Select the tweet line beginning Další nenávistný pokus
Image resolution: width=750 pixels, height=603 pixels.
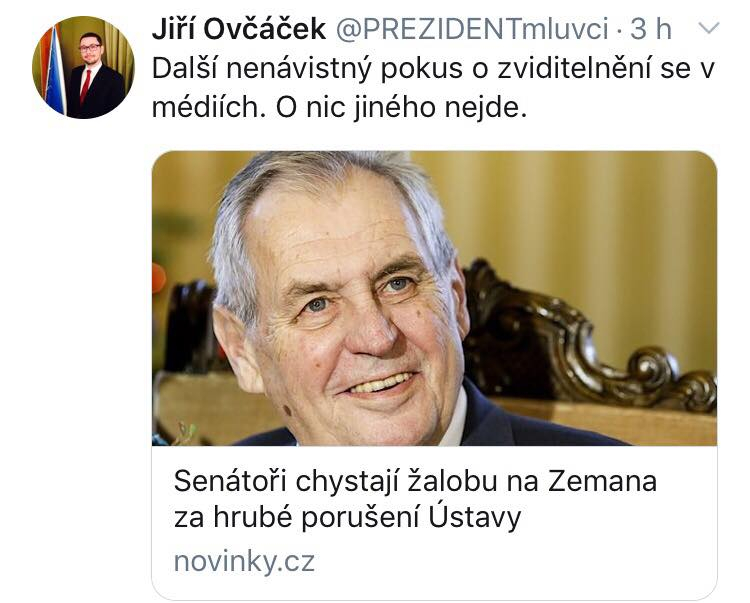pos(433,68)
